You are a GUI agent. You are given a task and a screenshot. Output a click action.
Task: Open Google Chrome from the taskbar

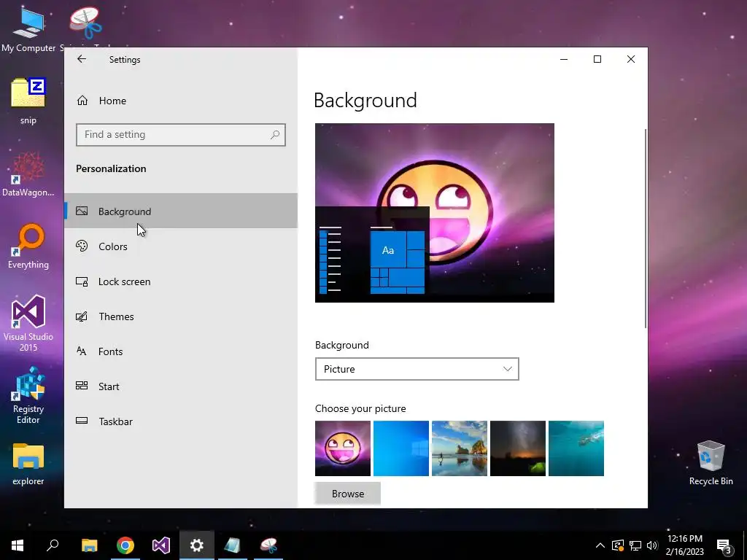[x=125, y=545]
